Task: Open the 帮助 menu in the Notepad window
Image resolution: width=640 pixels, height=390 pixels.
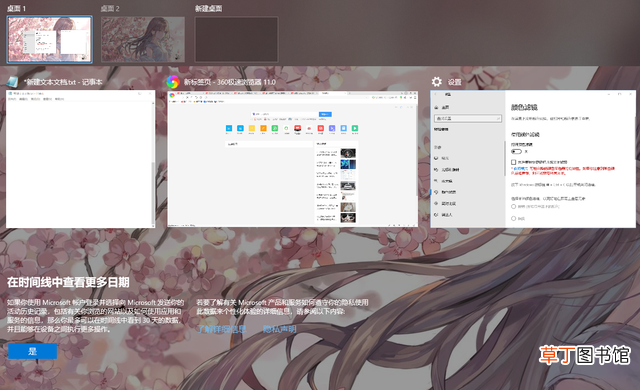Action: tap(60, 99)
